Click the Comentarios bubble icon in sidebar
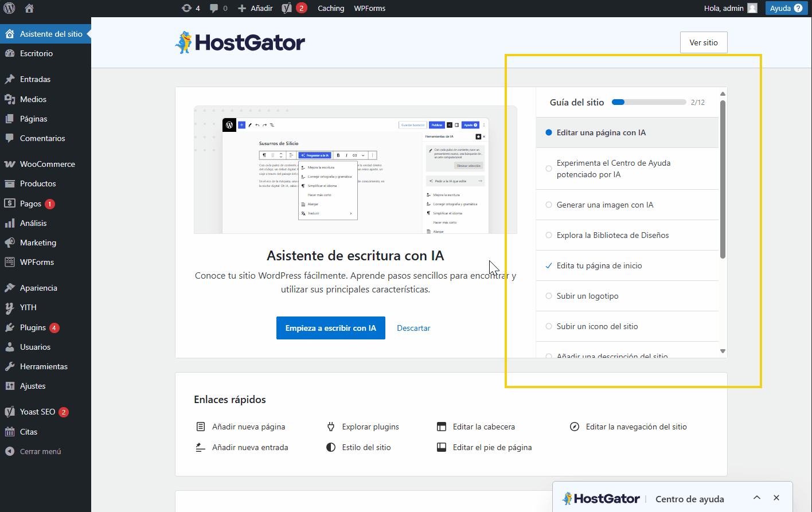Viewport: 812px width, 512px height. pos(10,138)
